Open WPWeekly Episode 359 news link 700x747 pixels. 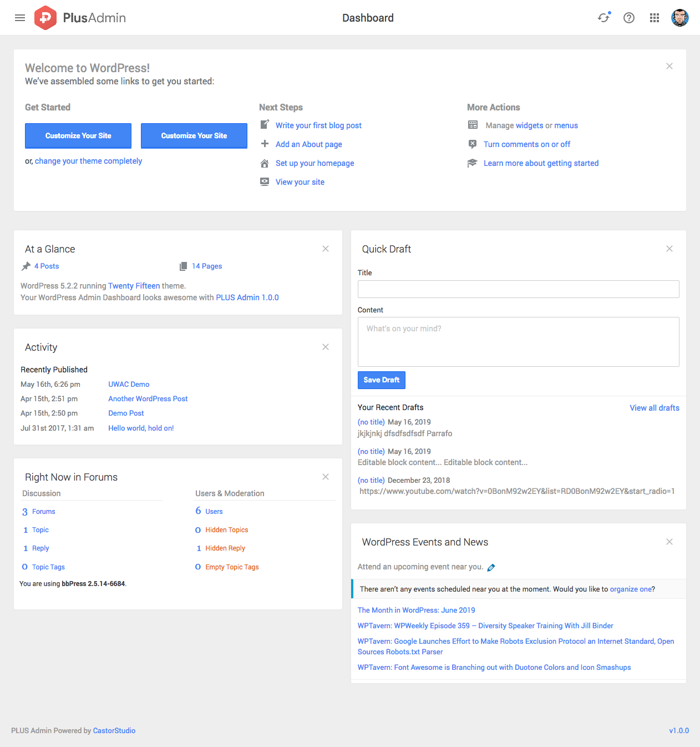[x=485, y=625]
